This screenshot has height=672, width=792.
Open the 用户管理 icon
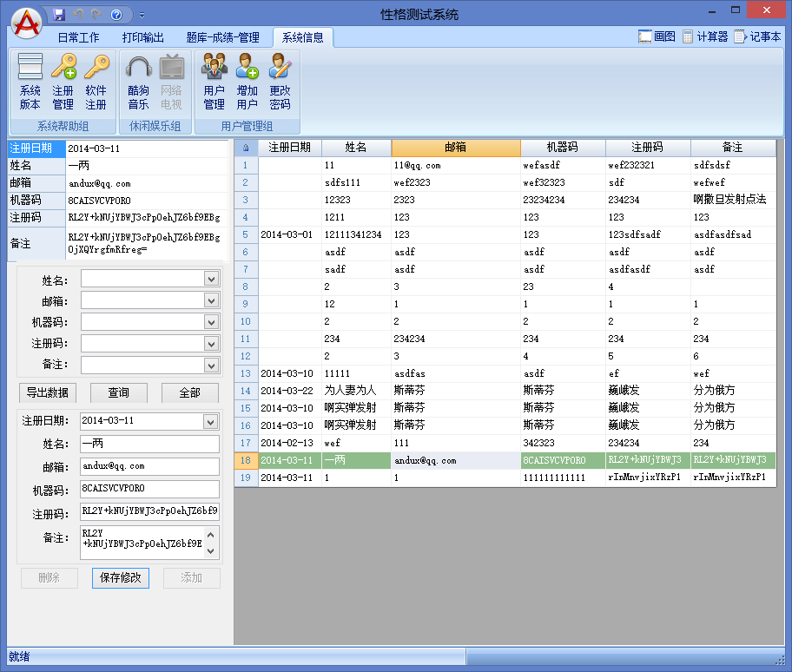[x=214, y=82]
